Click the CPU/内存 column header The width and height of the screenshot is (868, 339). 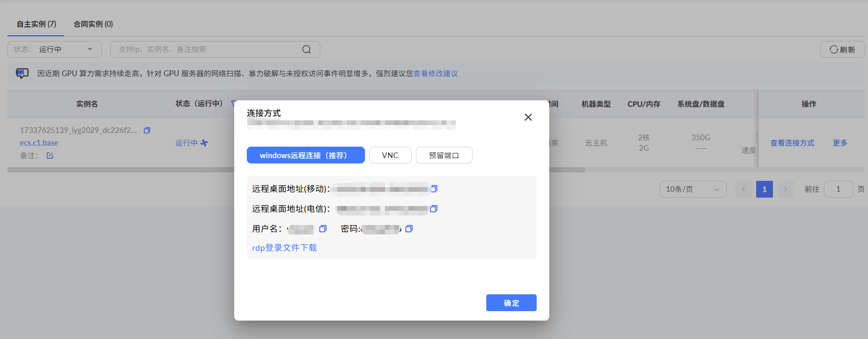pos(644,104)
